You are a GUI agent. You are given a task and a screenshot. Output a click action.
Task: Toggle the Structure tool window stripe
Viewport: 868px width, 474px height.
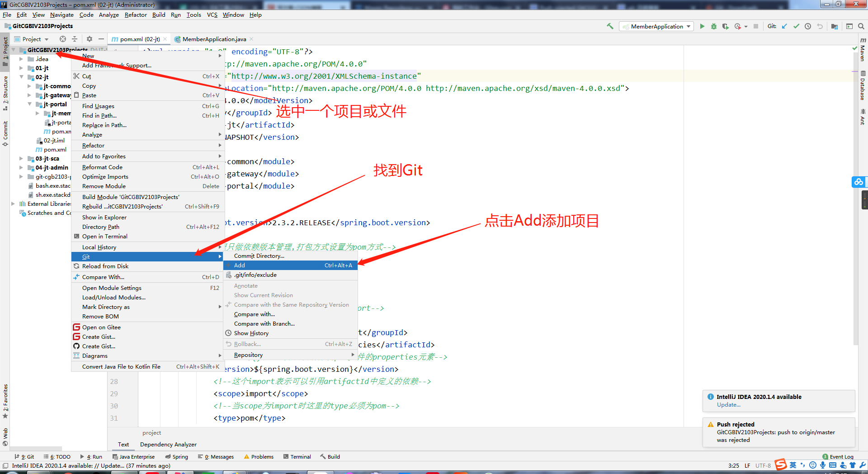[x=5, y=93]
